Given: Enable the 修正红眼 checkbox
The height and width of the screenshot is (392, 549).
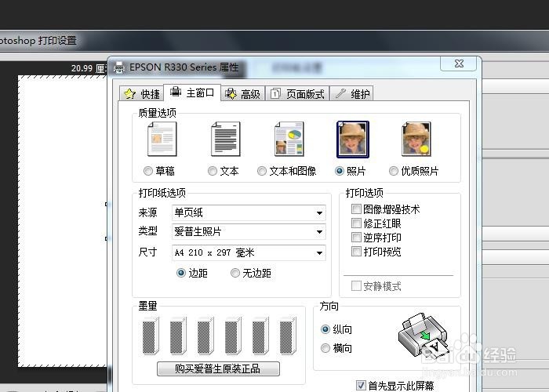Looking at the screenshot, I should 356,223.
